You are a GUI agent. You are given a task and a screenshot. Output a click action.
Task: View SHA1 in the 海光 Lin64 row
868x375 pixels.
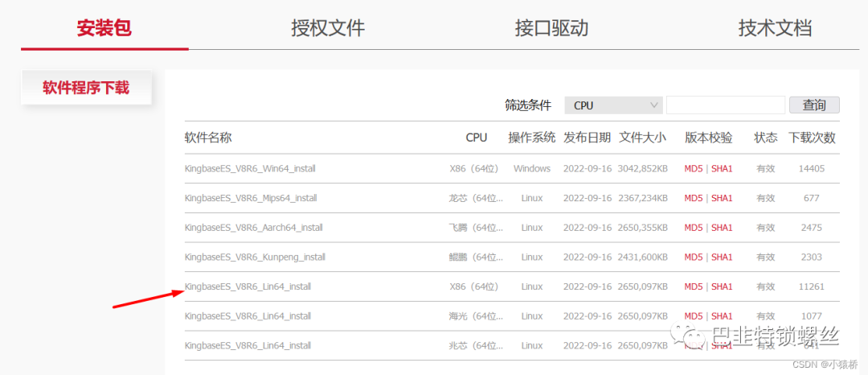(722, 316)
